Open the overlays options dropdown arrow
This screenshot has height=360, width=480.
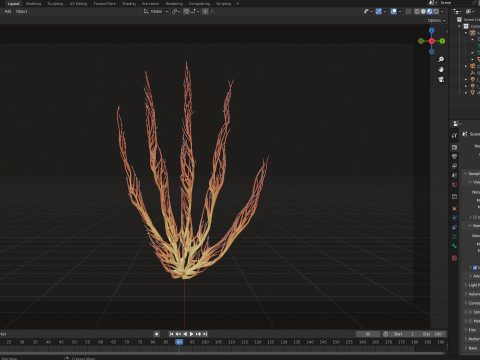tap(400, 11)
